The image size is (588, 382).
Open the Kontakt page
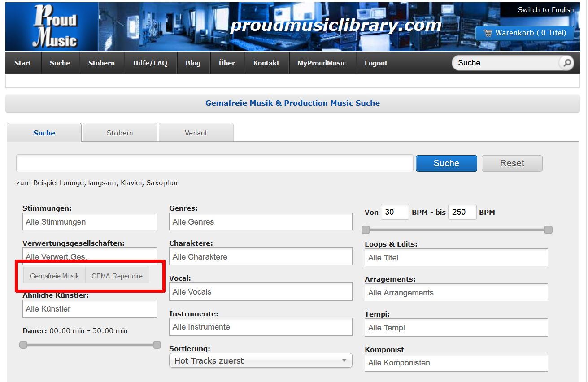266,63
